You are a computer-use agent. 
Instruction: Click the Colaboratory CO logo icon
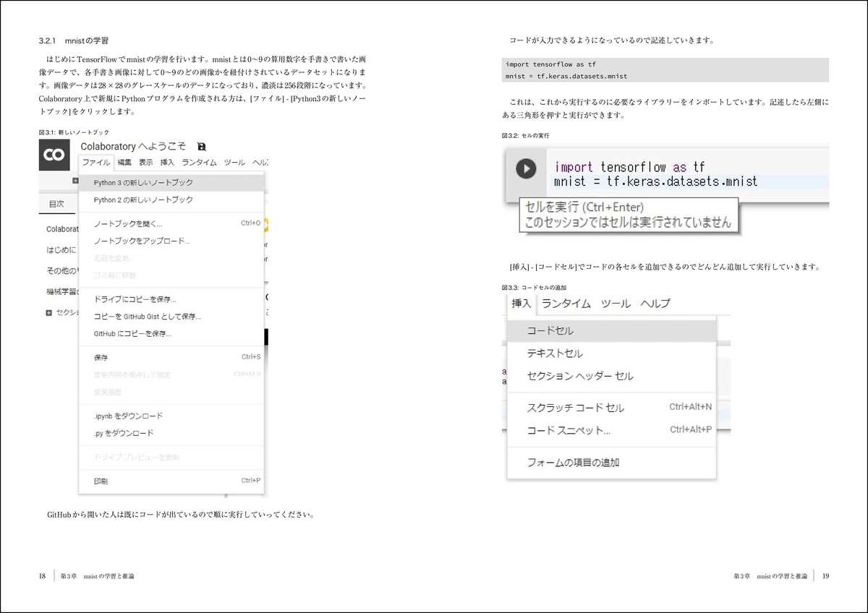point(54,156)
